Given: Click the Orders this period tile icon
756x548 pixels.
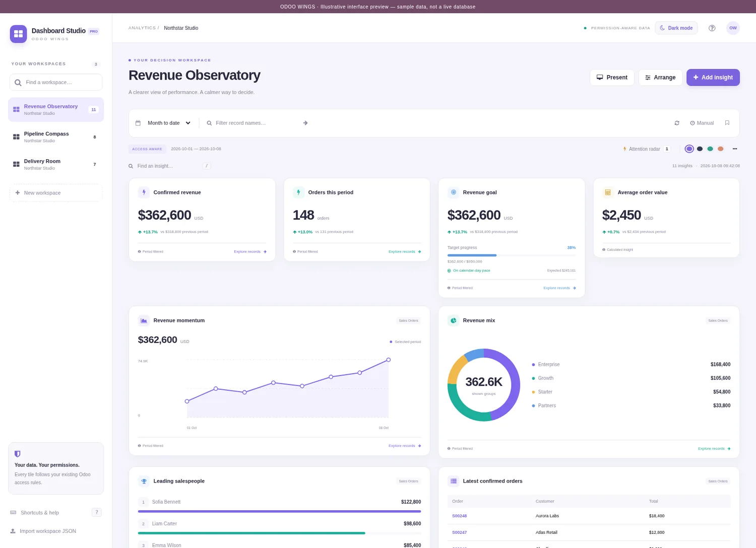Looking at the screenshot, I should [x=298, y=192].
